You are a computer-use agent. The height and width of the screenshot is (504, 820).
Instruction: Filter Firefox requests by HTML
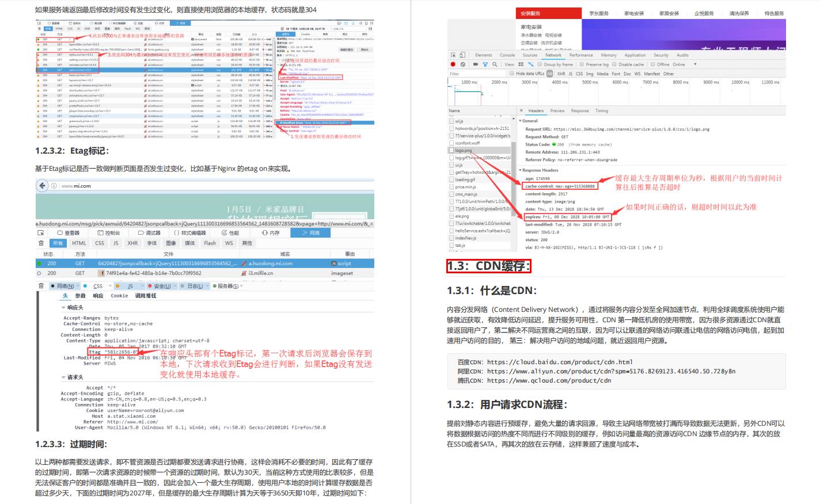click(79, 243)
